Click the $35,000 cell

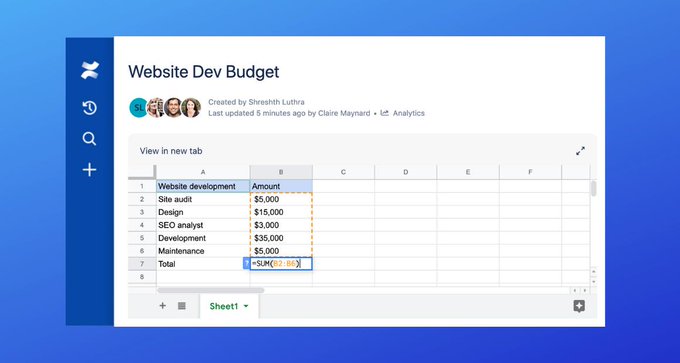pos(281,238)
